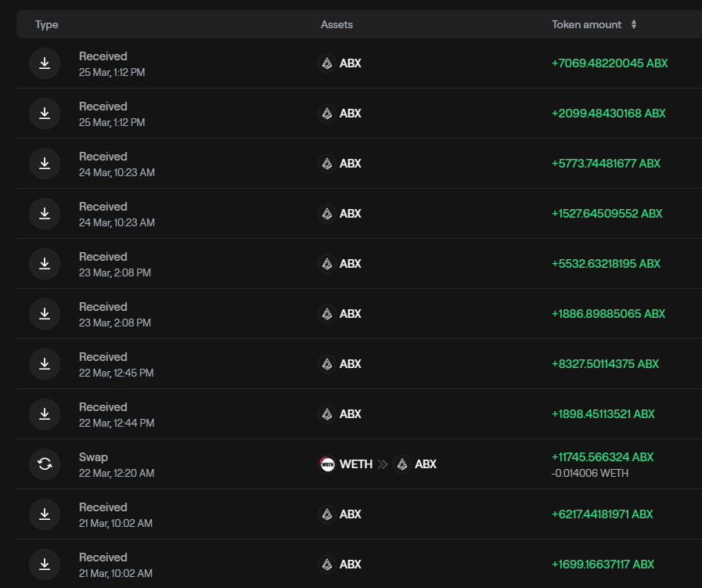Click ABX asset name in +8327.50114375 row
The width and height of the screenshot is (702, 588).
click(351, 364)
